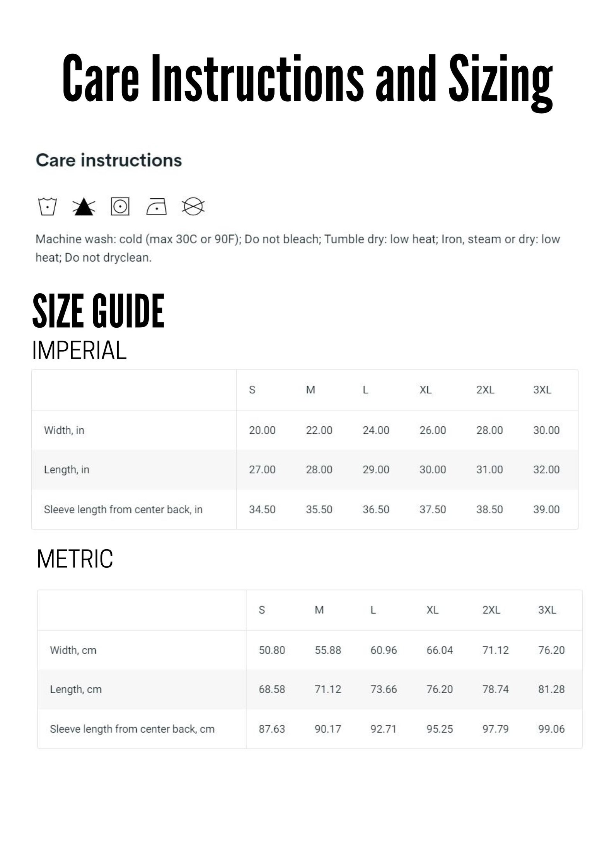This screenshot has height=868, width=614.
Task: Click the iron low heat icon
Action: pyautogui.click(x=157, y=207)
